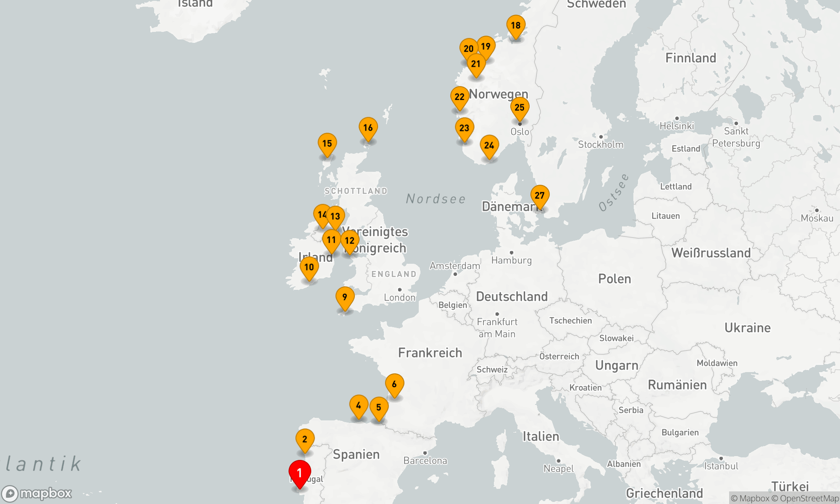Select map marker number 23
The height and width of the screenshot is (504, 840).
[x=465, y=129]
